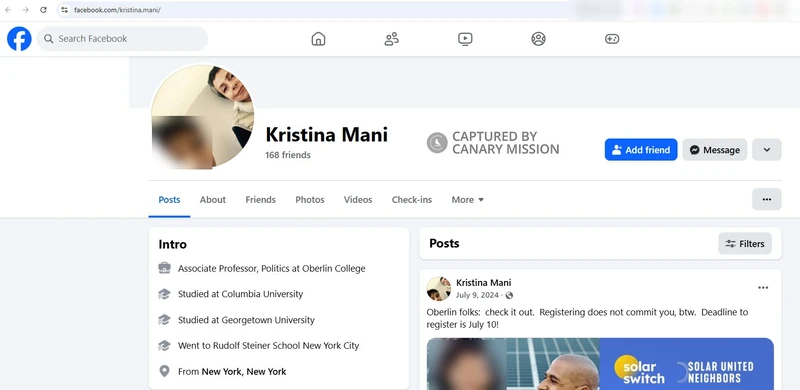This screenshot has width=800, height=390.
Task: Open the solar switch post image
Action: (600, 363)
